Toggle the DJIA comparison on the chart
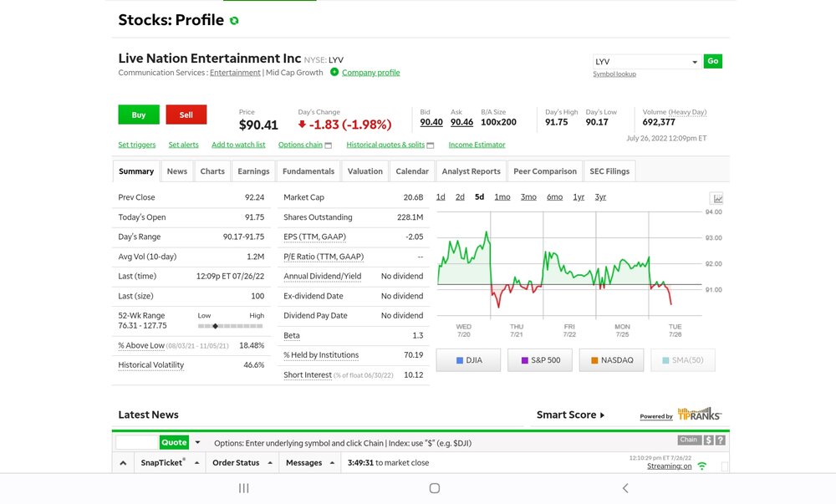The height and width of the screenshot is (504, 836). pyautogui.click(x=468, y=360)
